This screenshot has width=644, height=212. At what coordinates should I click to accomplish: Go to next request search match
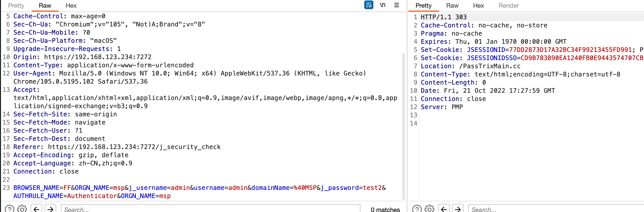50,209
